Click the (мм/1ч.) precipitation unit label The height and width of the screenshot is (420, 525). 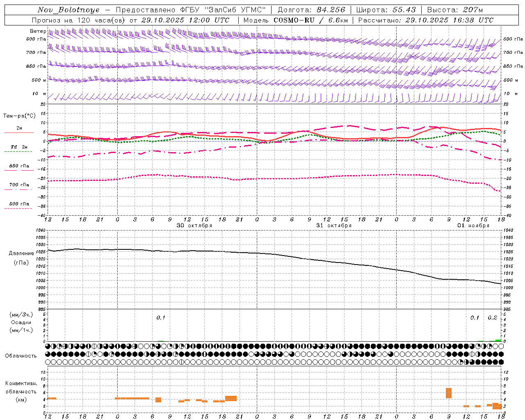click(x=21, y=330)
